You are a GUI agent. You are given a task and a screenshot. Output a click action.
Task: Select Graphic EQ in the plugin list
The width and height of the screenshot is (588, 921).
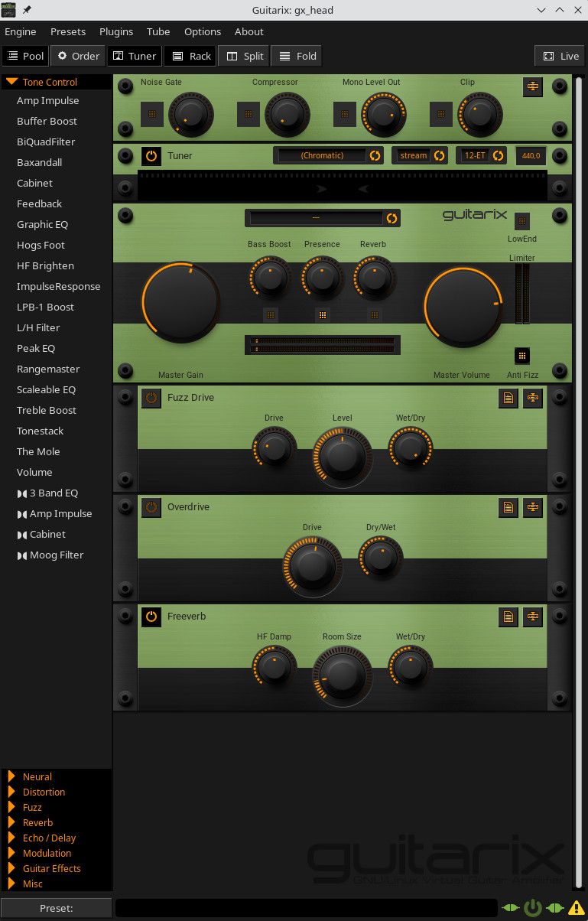[43, 224]
